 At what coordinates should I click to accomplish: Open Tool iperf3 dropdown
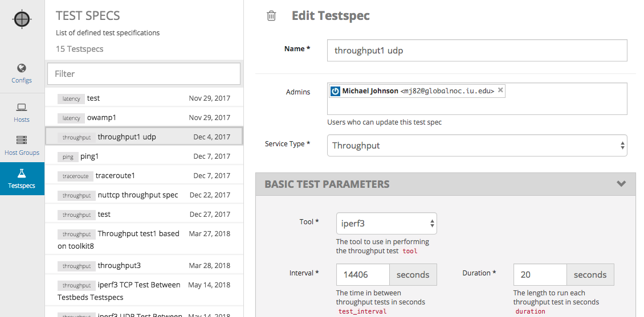pyautogui.click(x=386, y=224)
